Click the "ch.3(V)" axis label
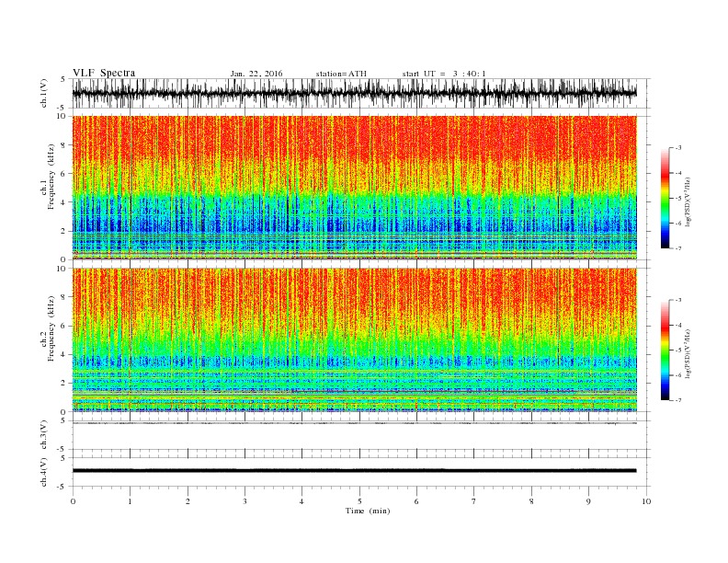Image resolution: width=728 pixels, height=563 pixels. tap(44, 435)
